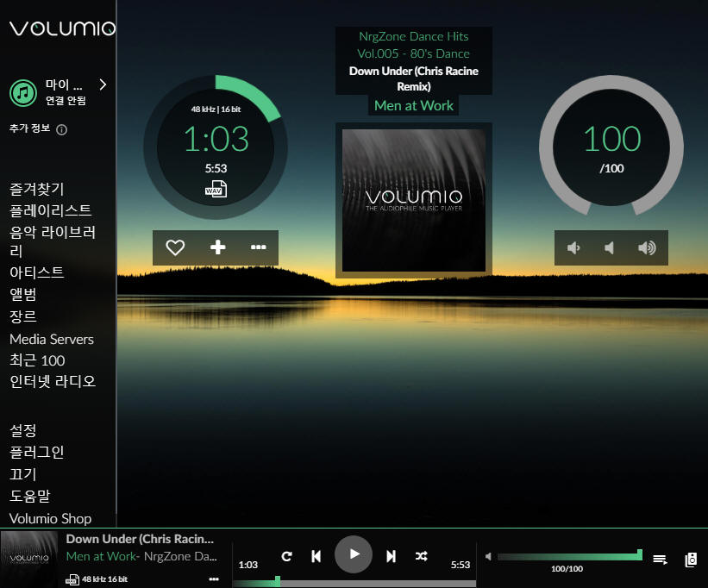708x588 pixels.
Task: Toggle shuffle in the playback controls
Action: (x=422, y=556)
